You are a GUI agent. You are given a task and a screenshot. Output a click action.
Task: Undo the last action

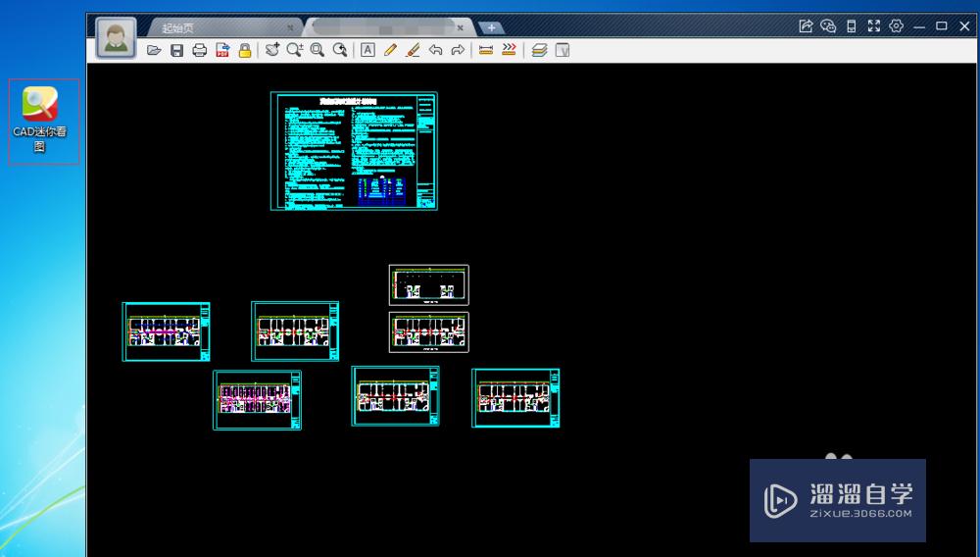[x=436, y=50]
